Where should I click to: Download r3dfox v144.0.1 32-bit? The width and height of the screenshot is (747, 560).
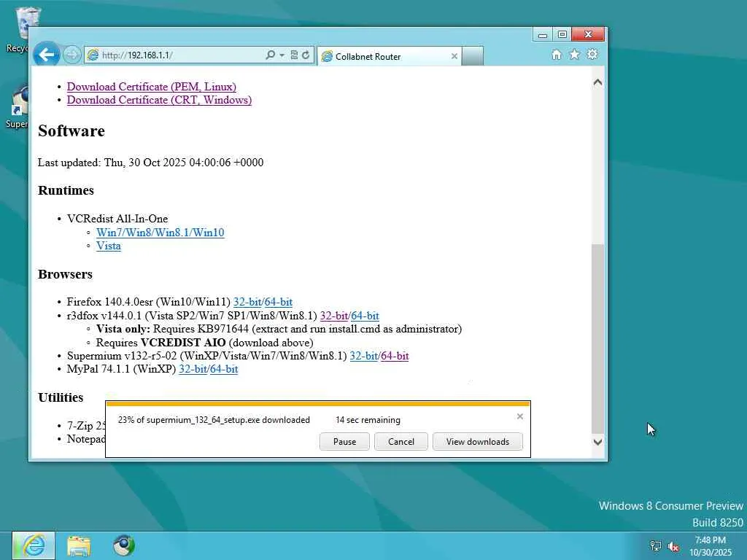334,316
